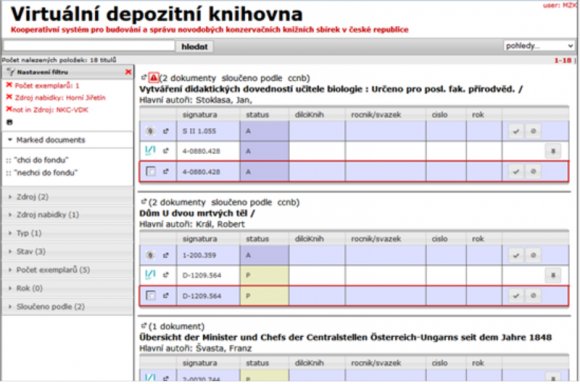Open the link icon in the uncheckboxed D-1209.564 row
Image resolution: width=580 pixels, height=384 pixels.
click(166, 275)
